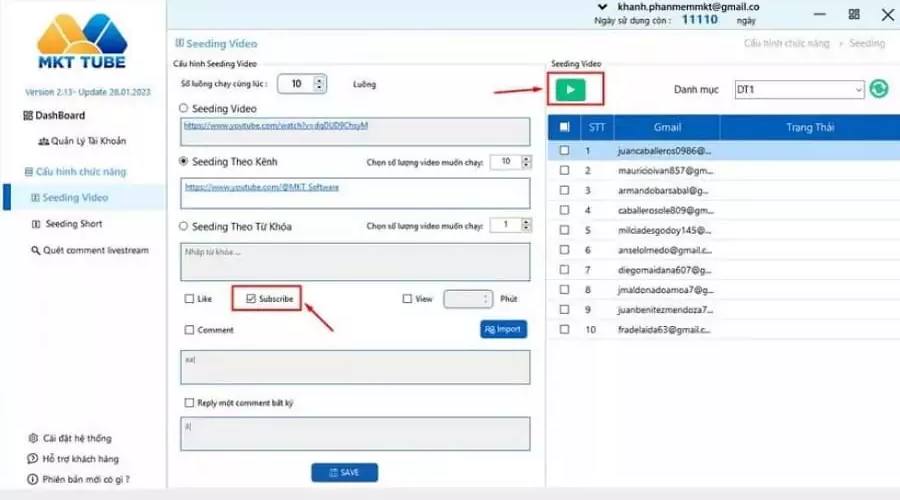Check the row for diegomaidana607
This screenshot has width=900, height=500.
[564, 269]
